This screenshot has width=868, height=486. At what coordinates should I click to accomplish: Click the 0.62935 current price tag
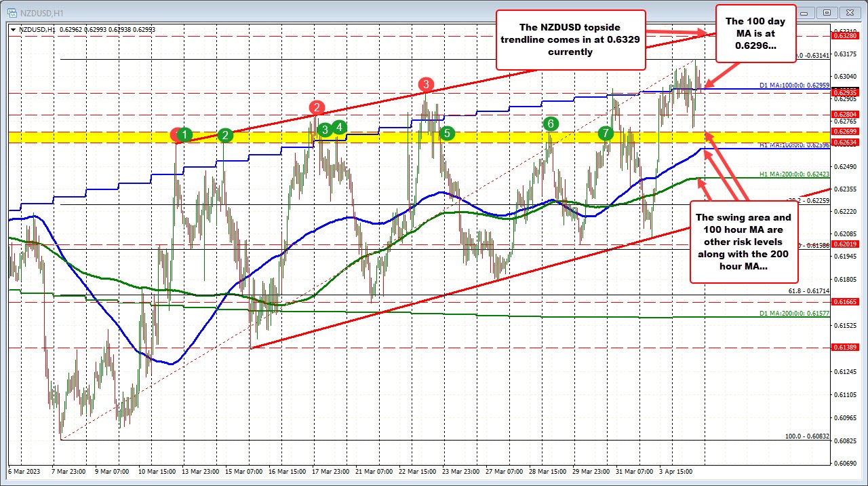pos(845,92)
